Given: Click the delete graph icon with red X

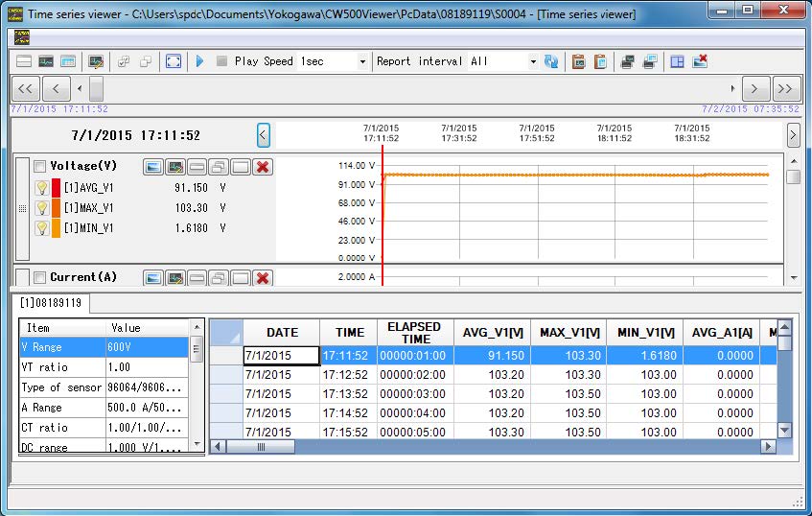Looking at the screenshot, I should point(700,61).
